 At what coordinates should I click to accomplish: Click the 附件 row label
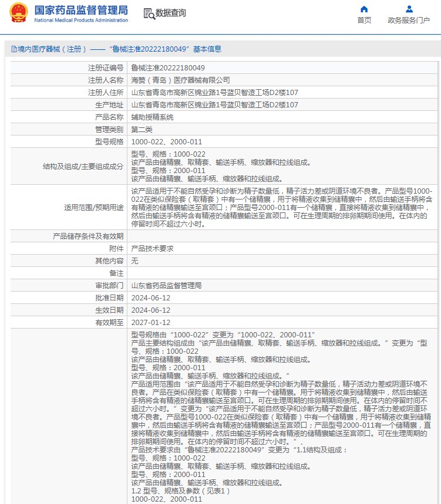tap(116, 248)
